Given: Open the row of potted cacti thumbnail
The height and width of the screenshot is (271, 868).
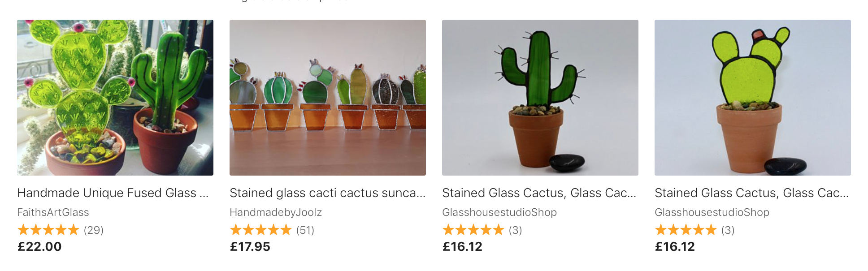Looking at the screenshot, I should tap(328, 98).
